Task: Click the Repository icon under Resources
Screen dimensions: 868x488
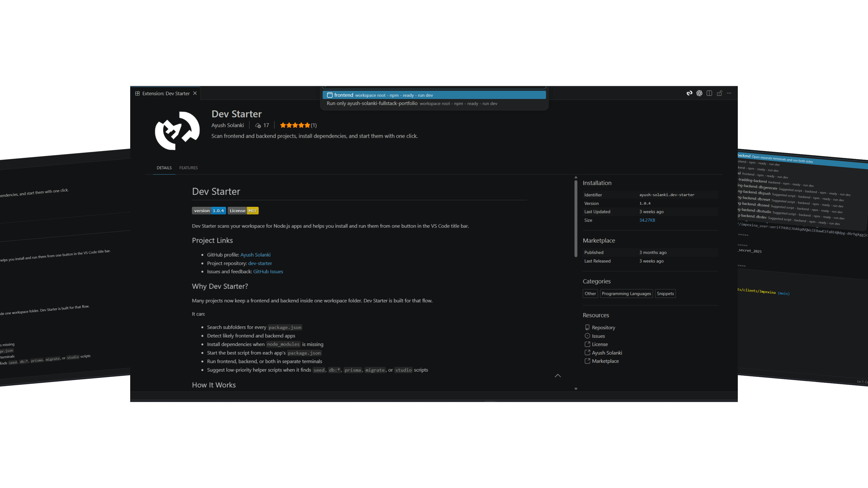Action: tap(587, 327)
